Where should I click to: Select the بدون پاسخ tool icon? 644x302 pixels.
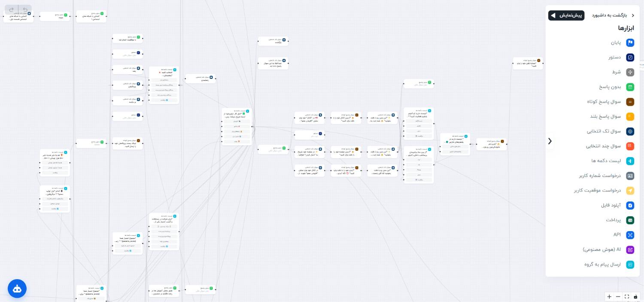[630, 87]
